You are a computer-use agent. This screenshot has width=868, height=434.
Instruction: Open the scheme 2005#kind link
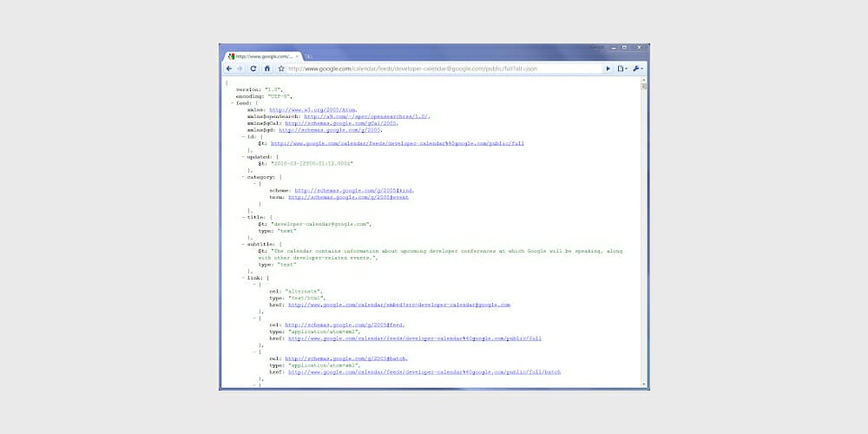click(354, 190)
